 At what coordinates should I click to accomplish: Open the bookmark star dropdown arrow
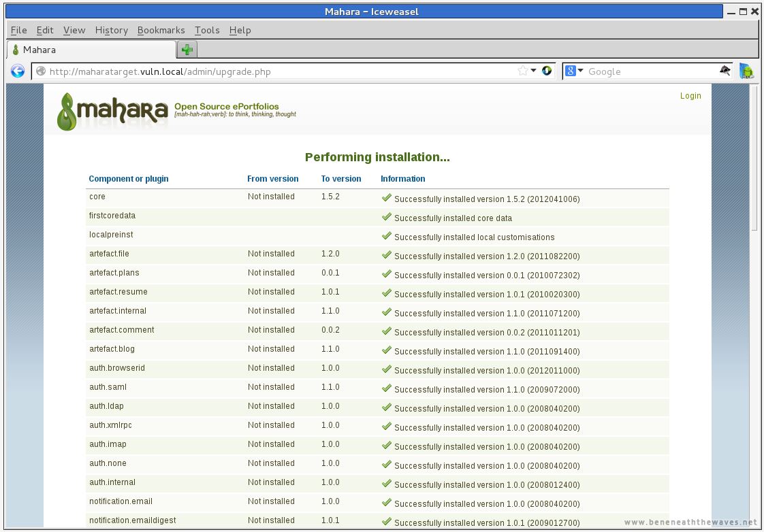tap(534, 71)
